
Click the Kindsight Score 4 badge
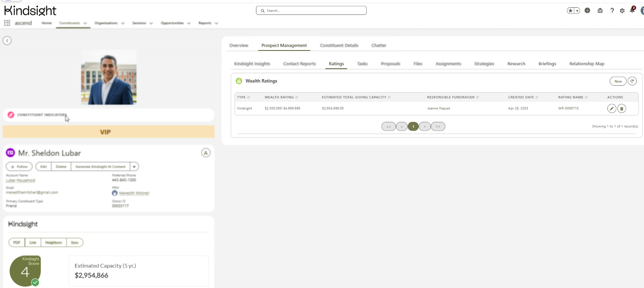tap(25, 271)
